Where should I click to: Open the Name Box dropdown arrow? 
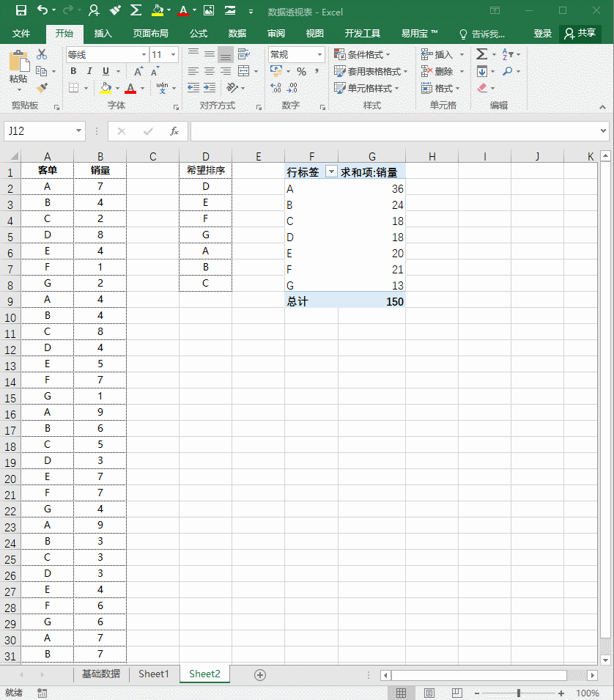78,130
